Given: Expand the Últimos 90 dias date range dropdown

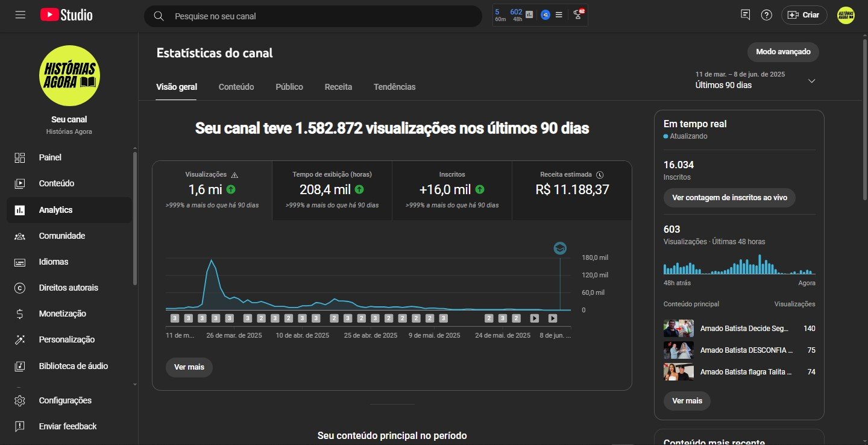Looking at the screenshot, I should [x=755, y=80].
